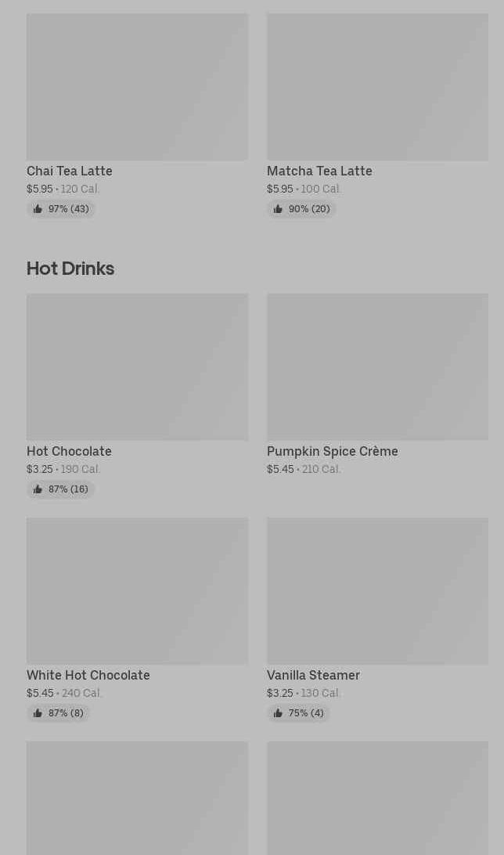This screenshot has width=504, height=855.
Task: Open the Chai Tea Latte image
Action: click(137, 87)
